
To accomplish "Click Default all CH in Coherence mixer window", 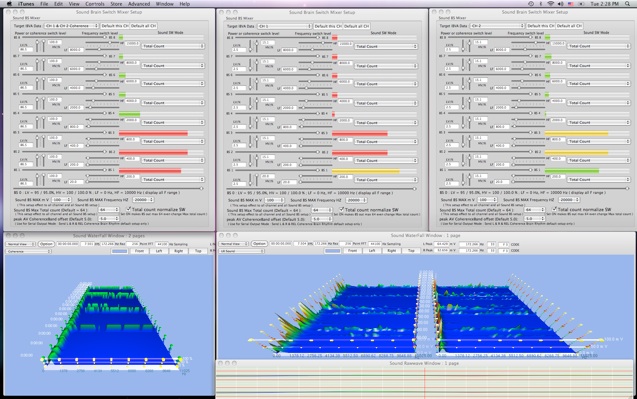I will tap(143, 26).
